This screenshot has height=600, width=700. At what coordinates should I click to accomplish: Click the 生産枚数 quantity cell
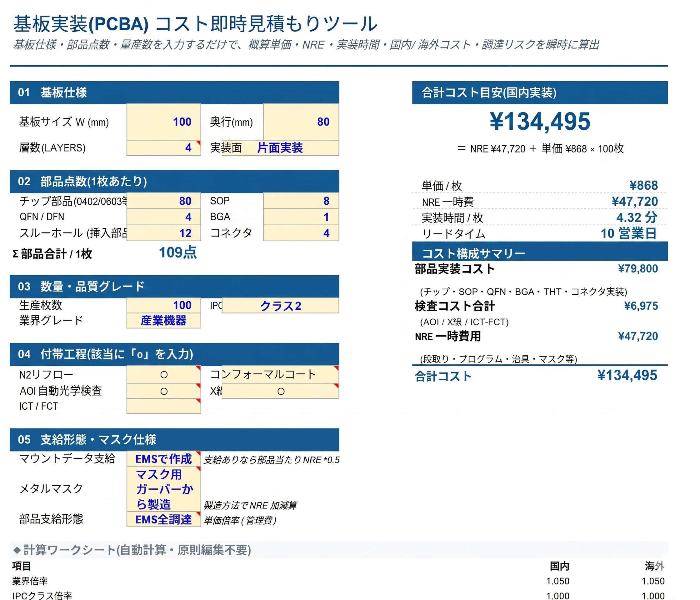coord(164,305)
